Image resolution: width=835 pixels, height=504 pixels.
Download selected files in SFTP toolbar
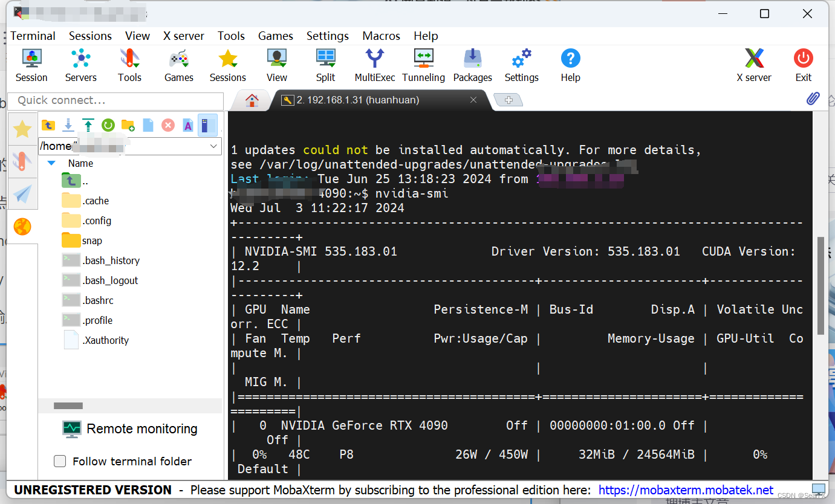pyautogui.click(x=68, y=125)
